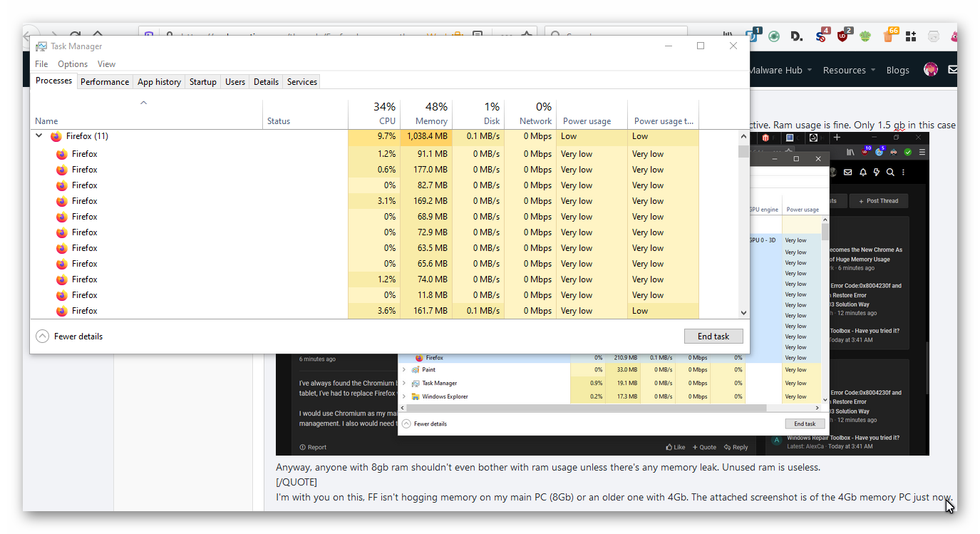Collapse the Firefox (11) process group
Viewport: 980px width, 534px height.
(39, 136)
